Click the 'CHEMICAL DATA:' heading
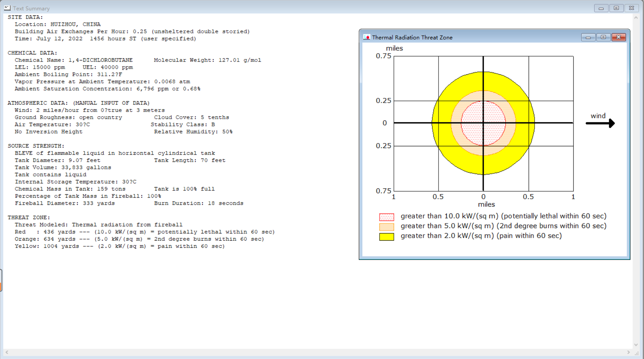Viewport: 644px width, 359px height. [33, 53]
